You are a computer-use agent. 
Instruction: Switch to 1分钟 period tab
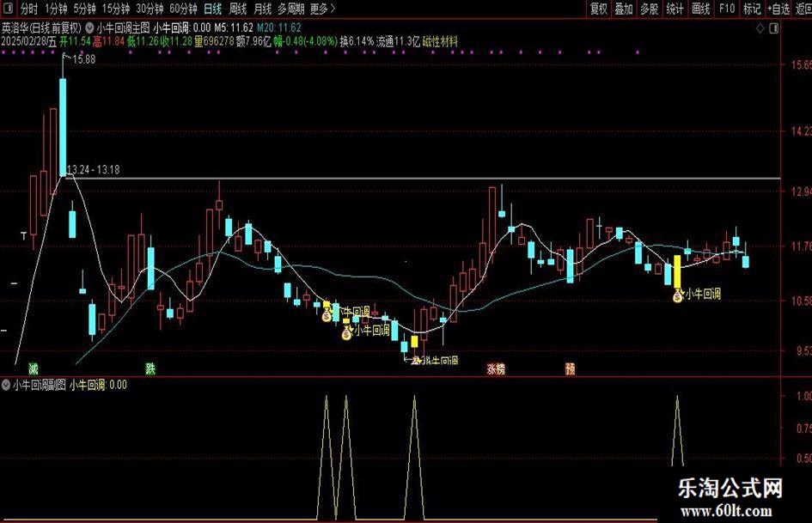(x=56, y=9)
